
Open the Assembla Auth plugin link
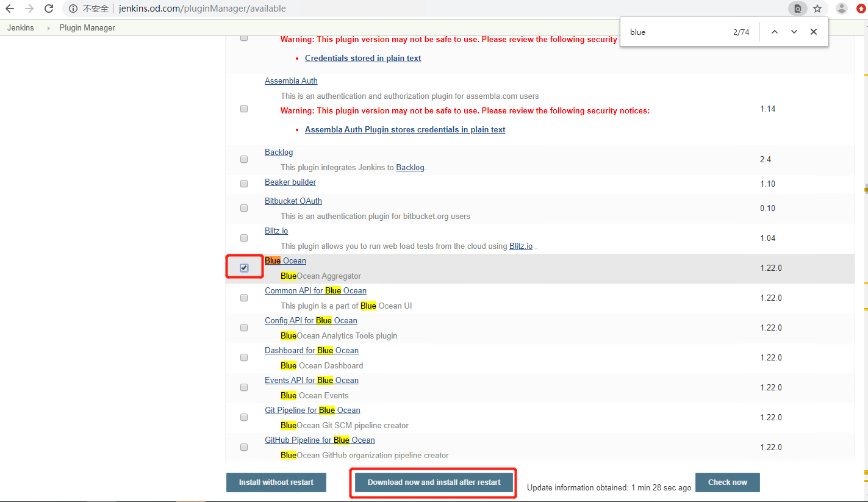pos(291,81)
